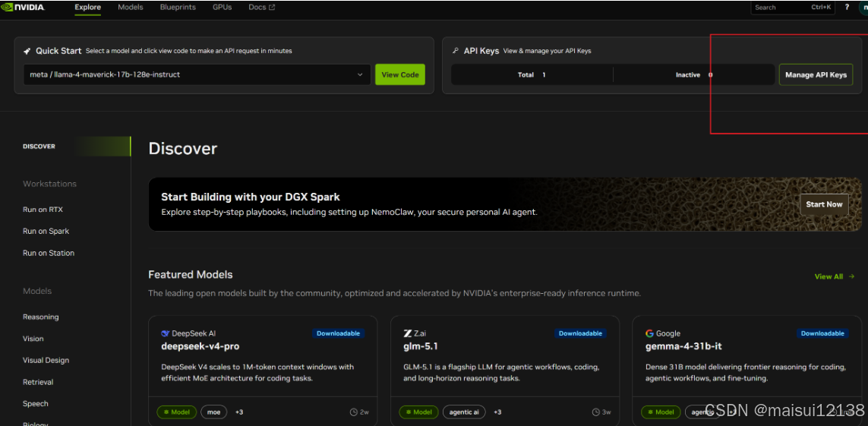
Task: Click Manage API Keys button
Action: (x=816, y=74)
